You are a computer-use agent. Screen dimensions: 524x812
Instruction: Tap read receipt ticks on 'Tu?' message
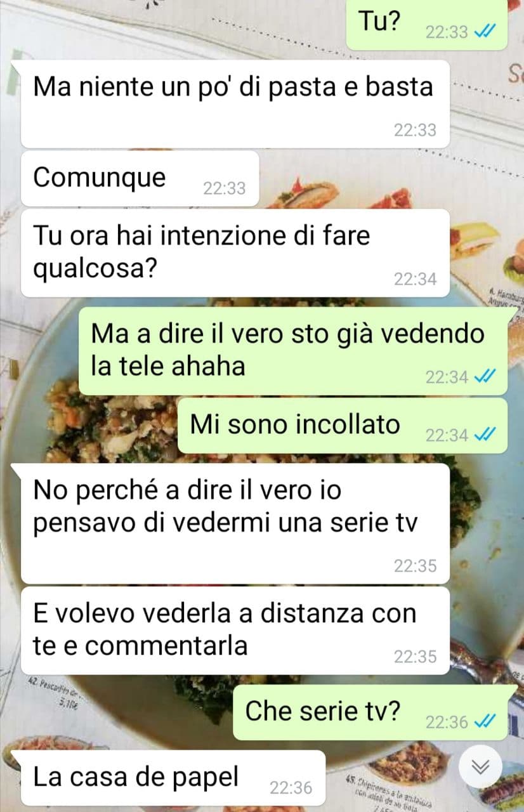484,32
